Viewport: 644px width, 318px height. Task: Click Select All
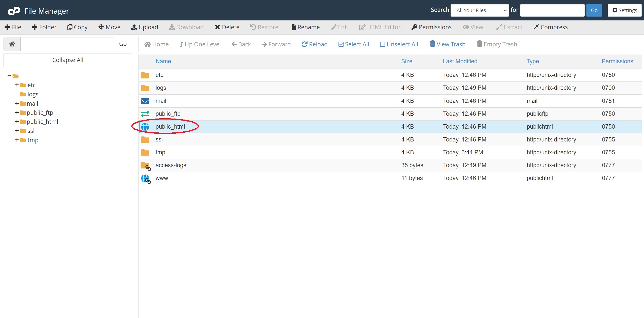tap(354, 44)
